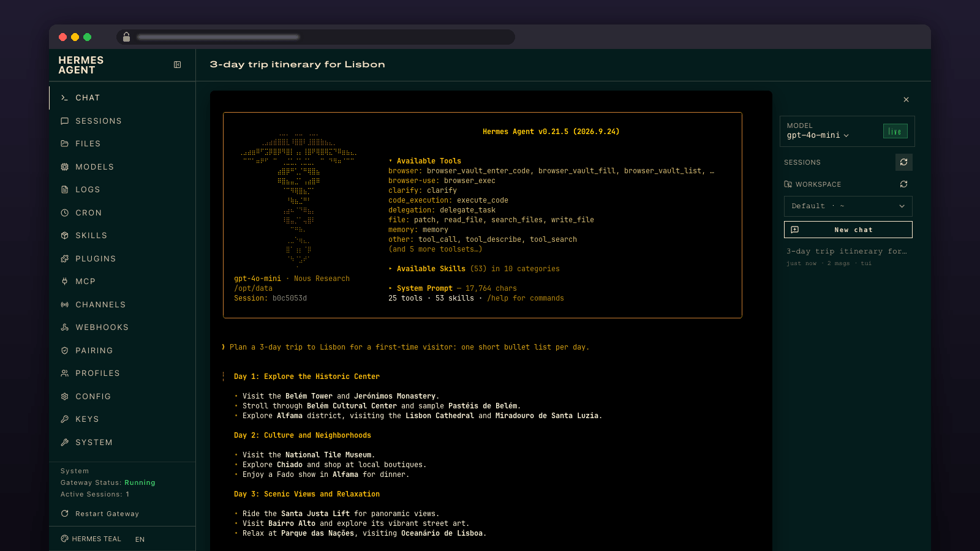The height and width of the screenshot is (551, 980).
Task: Click the System wrench icon
Action: pyautogui.click(x=64, y=443)
